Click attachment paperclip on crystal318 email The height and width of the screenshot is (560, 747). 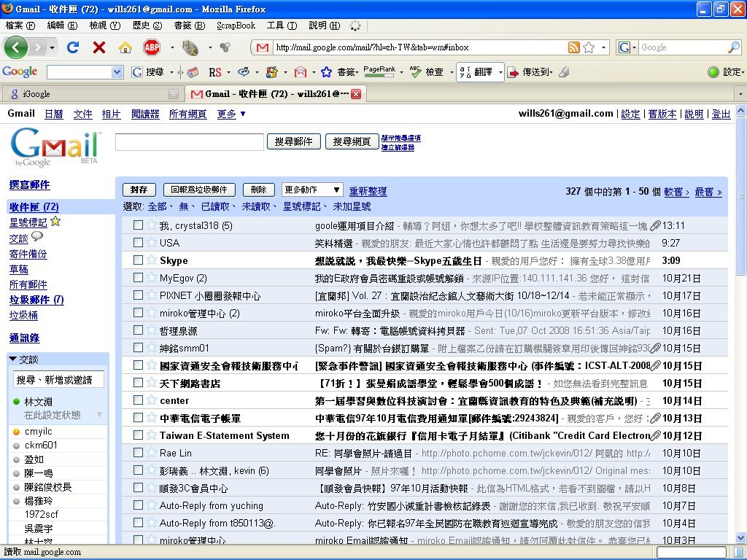pos(656,225)
